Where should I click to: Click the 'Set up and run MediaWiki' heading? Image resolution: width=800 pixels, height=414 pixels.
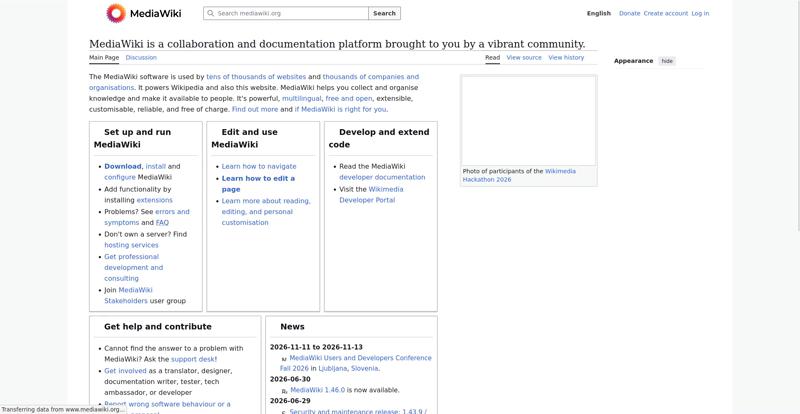(x=133, y=138)
